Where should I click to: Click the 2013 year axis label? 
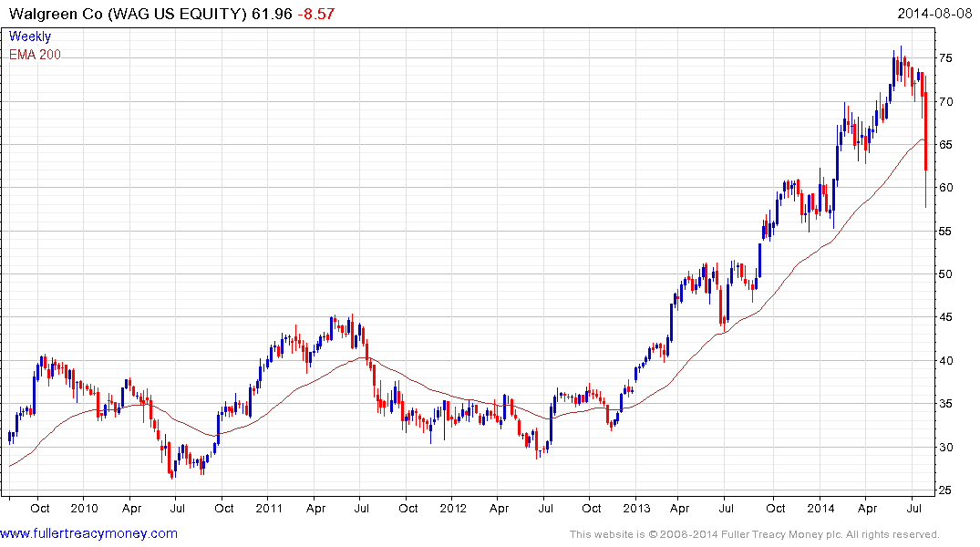tap(637, 508)
